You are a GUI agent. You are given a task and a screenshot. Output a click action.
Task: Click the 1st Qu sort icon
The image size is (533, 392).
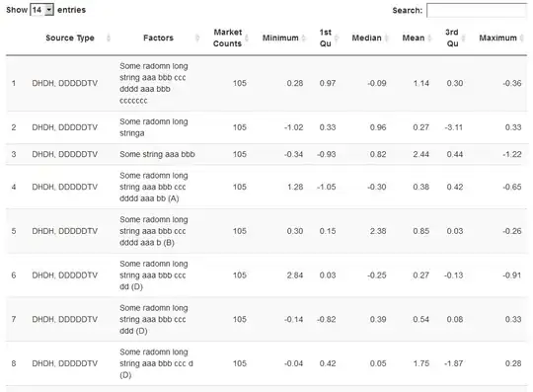[x=337, y=38]
